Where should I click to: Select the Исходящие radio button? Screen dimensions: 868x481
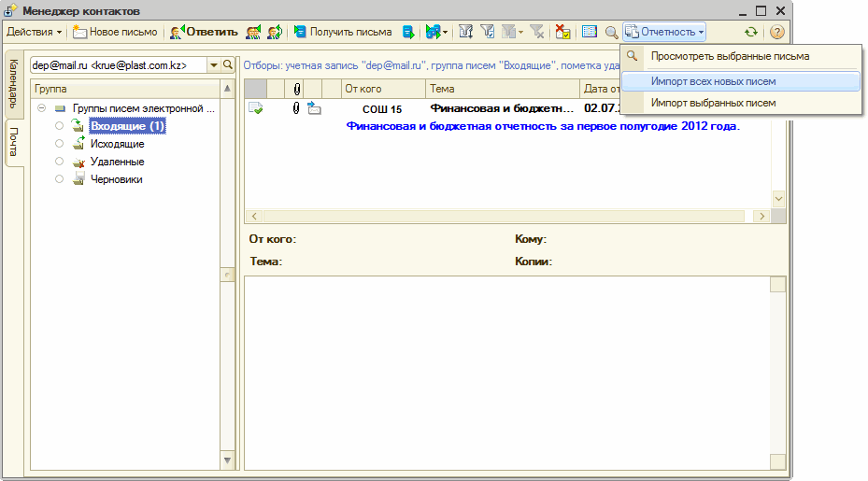coord(60,144)
